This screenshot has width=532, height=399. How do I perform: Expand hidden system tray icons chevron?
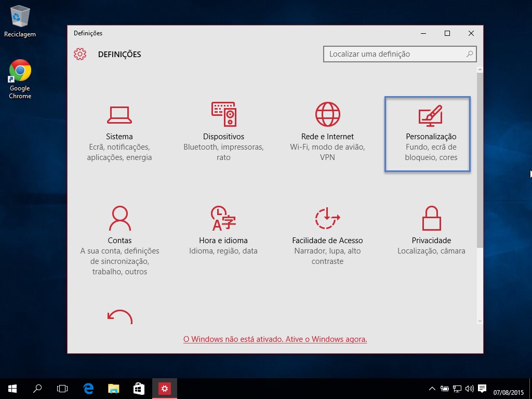pos(432,389)
